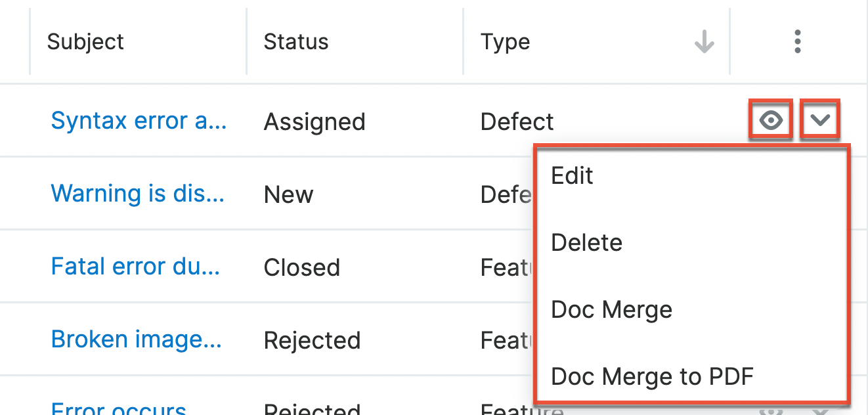Click the Assigned status cell

(314, 122)
